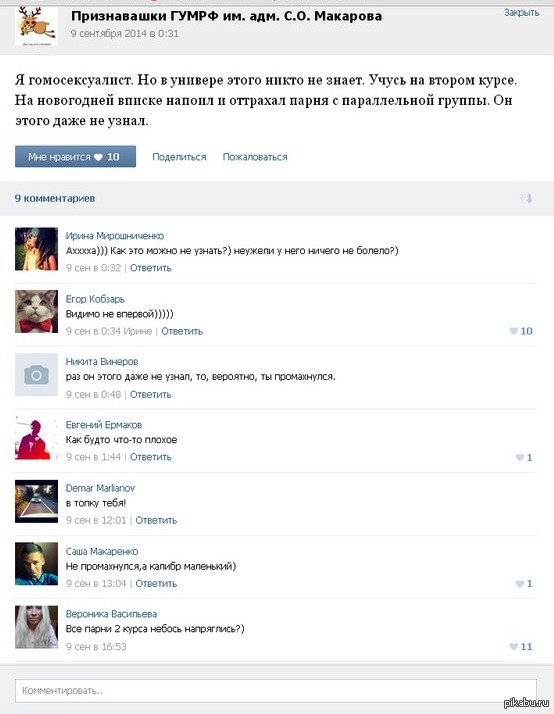554x714 pixels.
Task: Open Ирина Мирошниченко's profile picture
Action: 36,249
